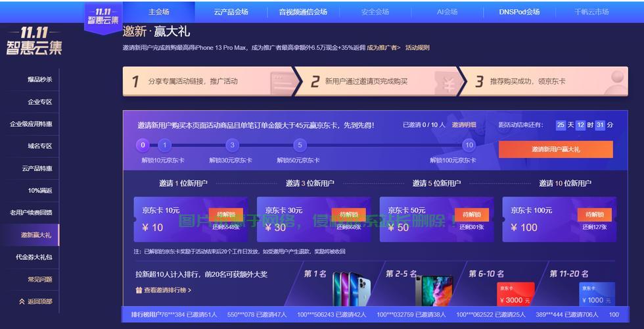The width and height of the screenshot is (644, 329).
Task: Open 邀请明细 link
Action: (x=464, y=124)
